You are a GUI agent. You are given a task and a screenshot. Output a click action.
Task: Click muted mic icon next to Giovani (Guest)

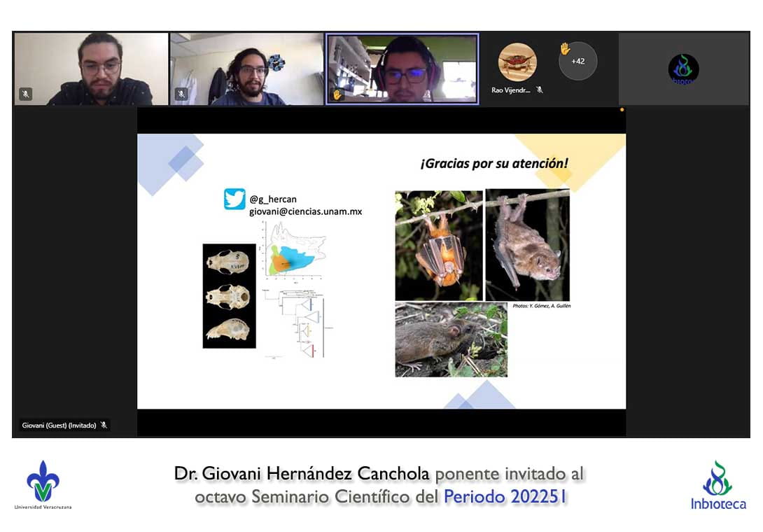[104, 425]
